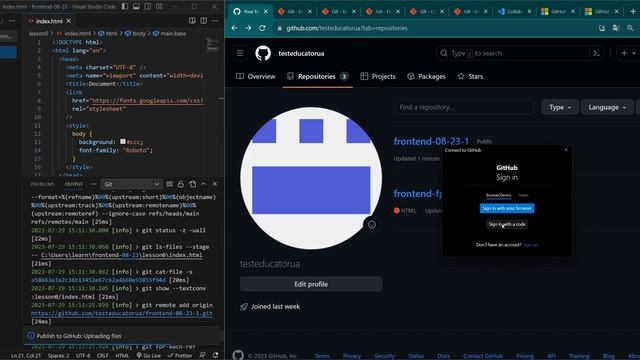640x360 pixels.
Task: Open the Overview profile tab
Action: pyautogui.click(x=256, y=76)
